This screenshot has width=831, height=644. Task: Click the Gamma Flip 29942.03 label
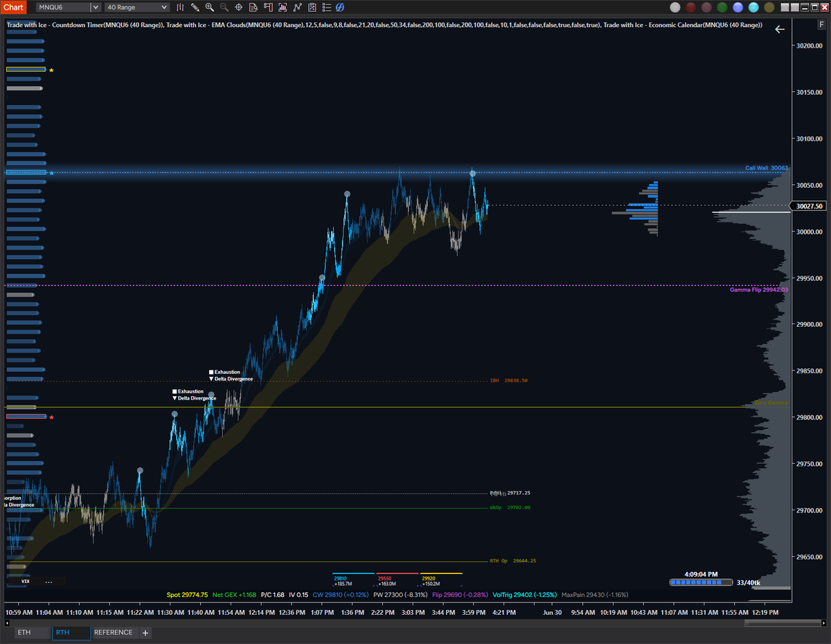point(759,289)
